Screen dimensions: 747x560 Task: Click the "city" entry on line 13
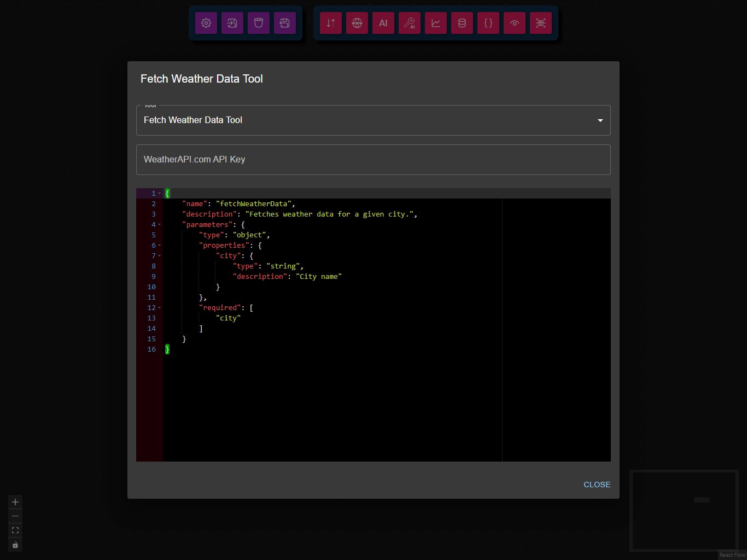pyautogui.click(x=228, y=318)
